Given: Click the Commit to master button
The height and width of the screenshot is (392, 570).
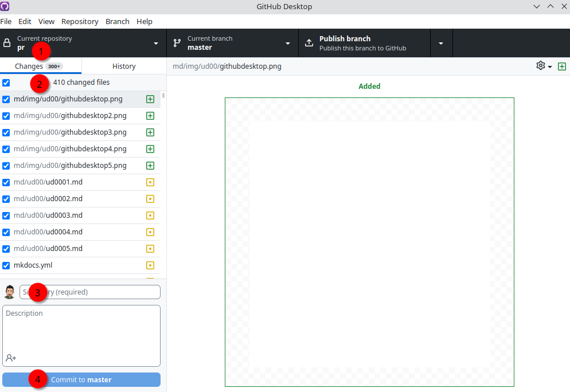Looking at the screenshot, I should coord(81,379).
